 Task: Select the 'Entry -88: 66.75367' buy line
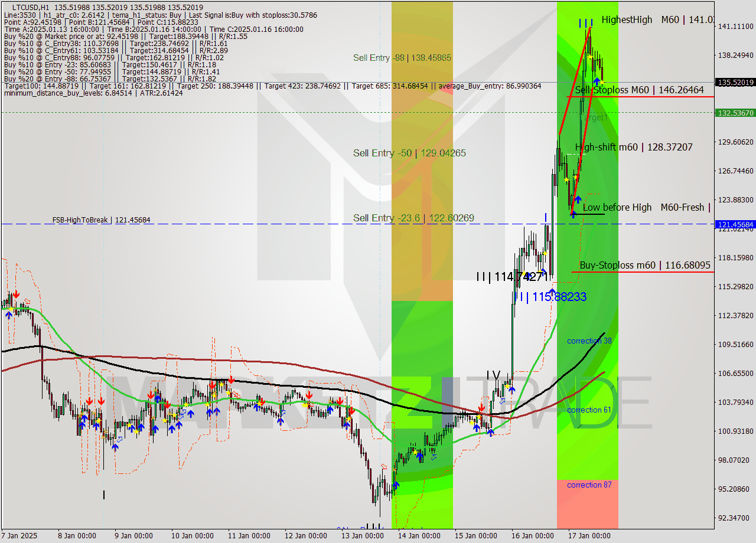110,78
